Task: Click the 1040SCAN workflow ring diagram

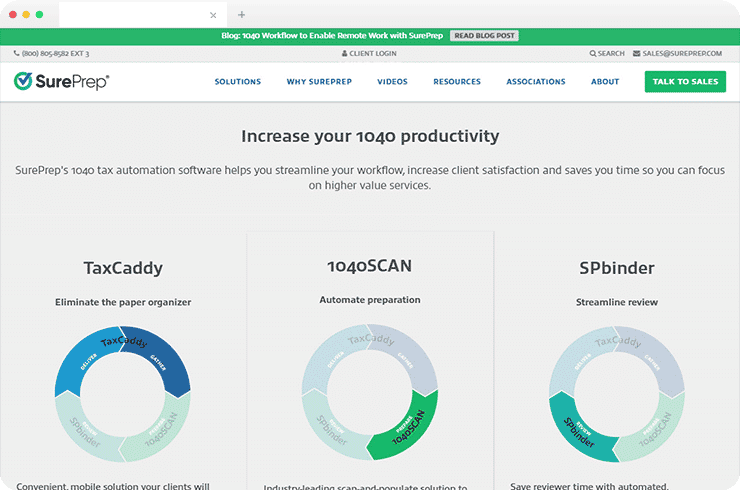Action: coord(370,392)
